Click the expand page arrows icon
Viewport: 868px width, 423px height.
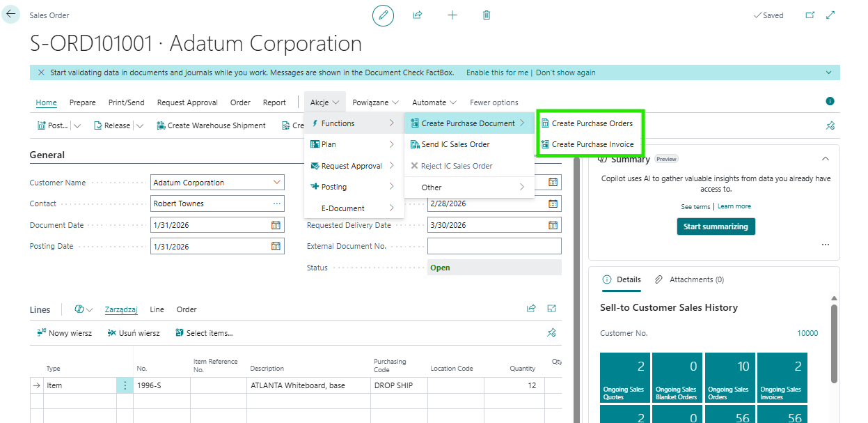click(x=830, y=15)
